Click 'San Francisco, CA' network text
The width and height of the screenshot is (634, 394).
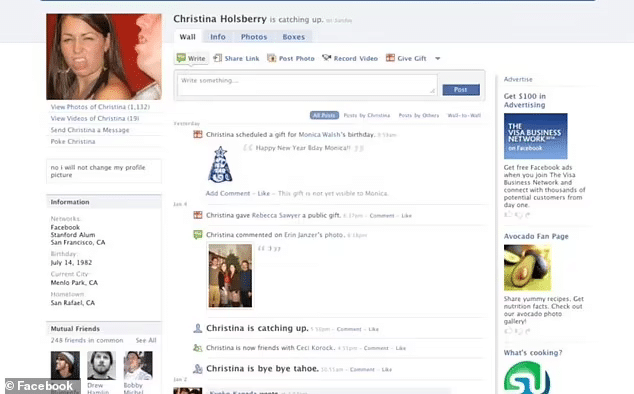[78, 242]
